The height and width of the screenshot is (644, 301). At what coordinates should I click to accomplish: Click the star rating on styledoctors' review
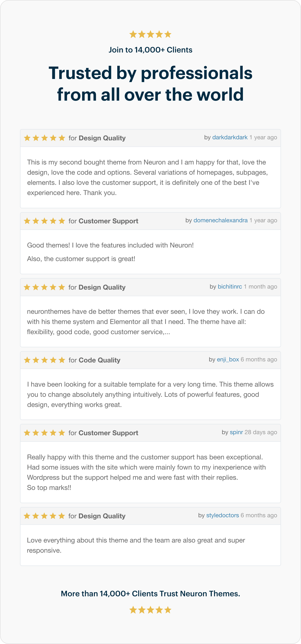45,516
